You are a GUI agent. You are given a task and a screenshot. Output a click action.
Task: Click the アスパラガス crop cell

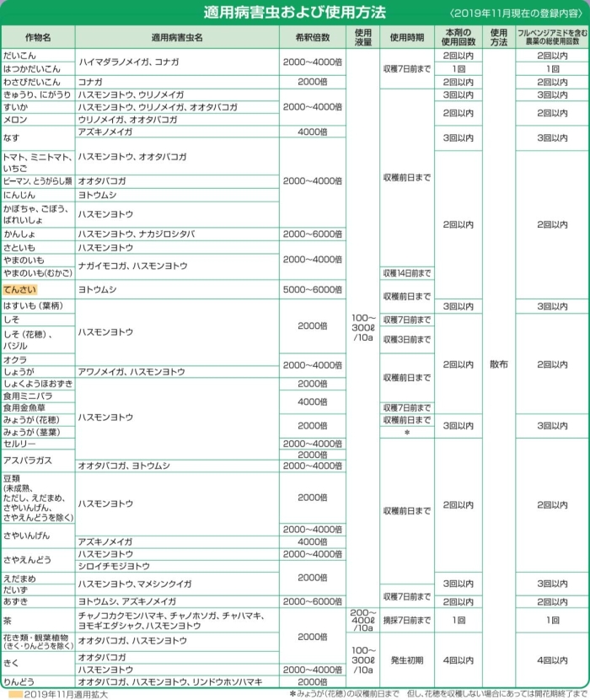(x=38, y=460)
